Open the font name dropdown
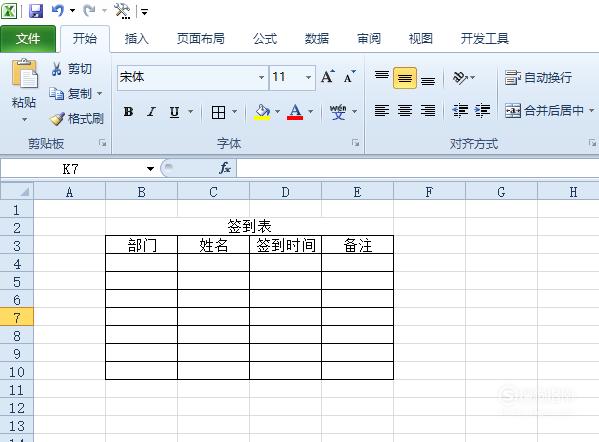The width and height of the screenshot is (599, 442). (261, 78)
